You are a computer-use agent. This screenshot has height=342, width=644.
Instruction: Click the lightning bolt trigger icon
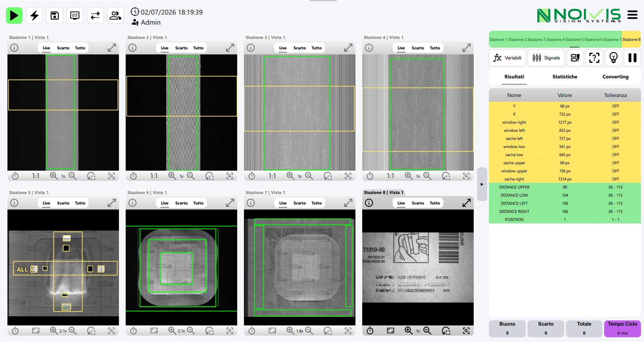tap(34, 16)
